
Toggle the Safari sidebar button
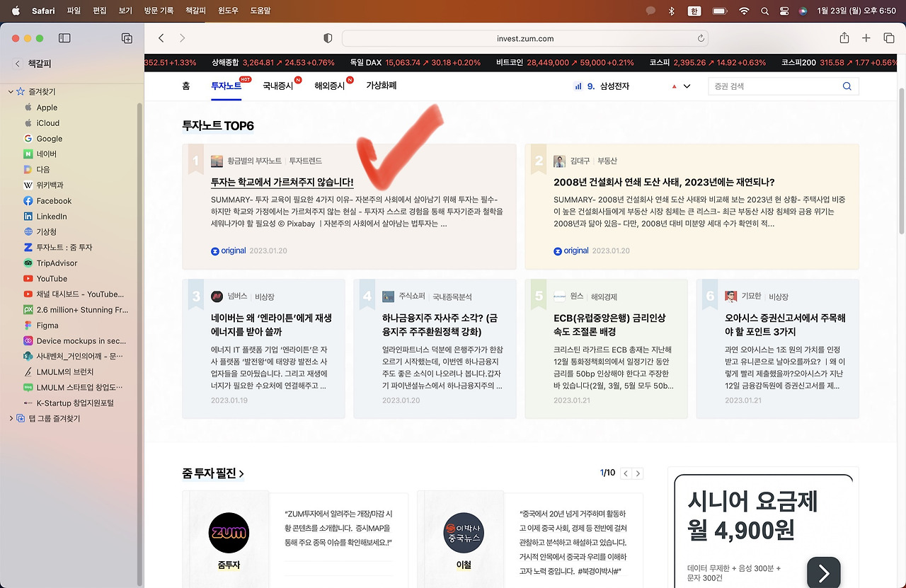tap(64, 38)
